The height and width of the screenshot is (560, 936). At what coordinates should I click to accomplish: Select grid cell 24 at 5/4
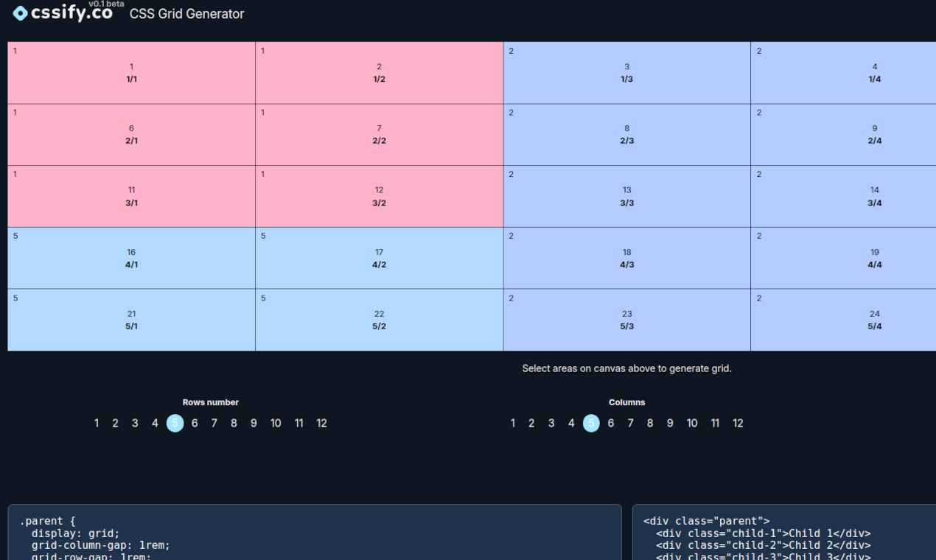pyautogui.click(x=874, y=321)
